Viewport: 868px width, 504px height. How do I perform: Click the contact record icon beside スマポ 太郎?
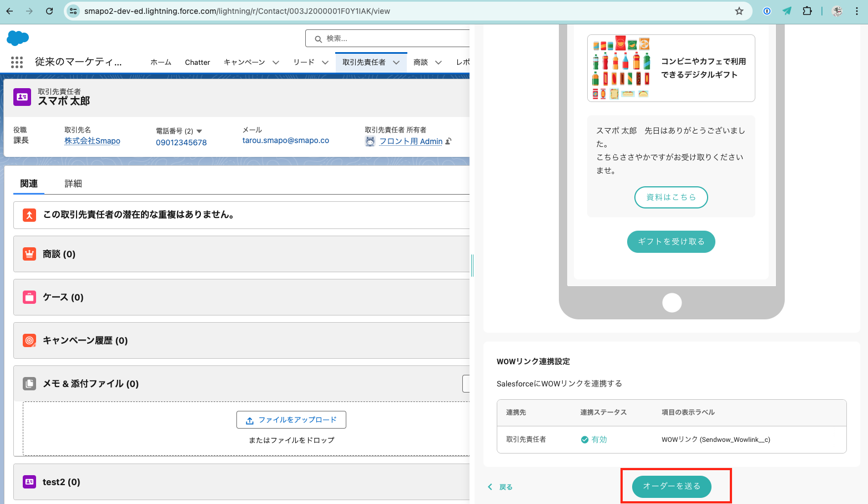[x=22, y=97]
